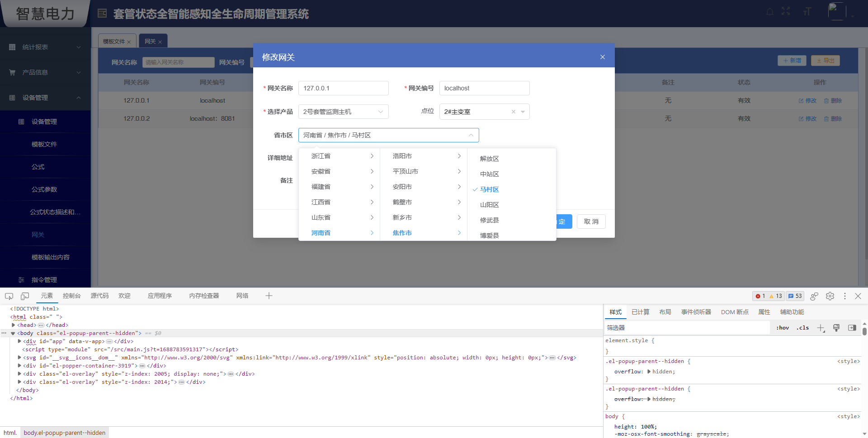Select 江西省 in province list

click(x=339, y=202)
